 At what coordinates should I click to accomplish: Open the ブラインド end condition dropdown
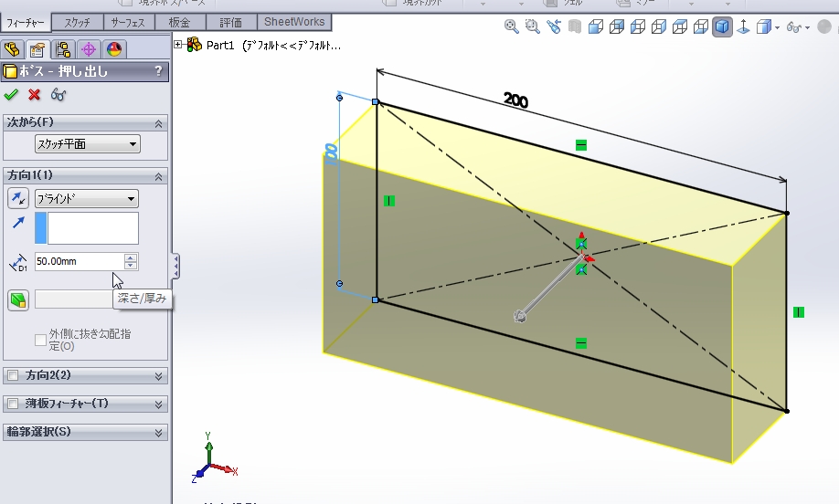click(86, 199)
